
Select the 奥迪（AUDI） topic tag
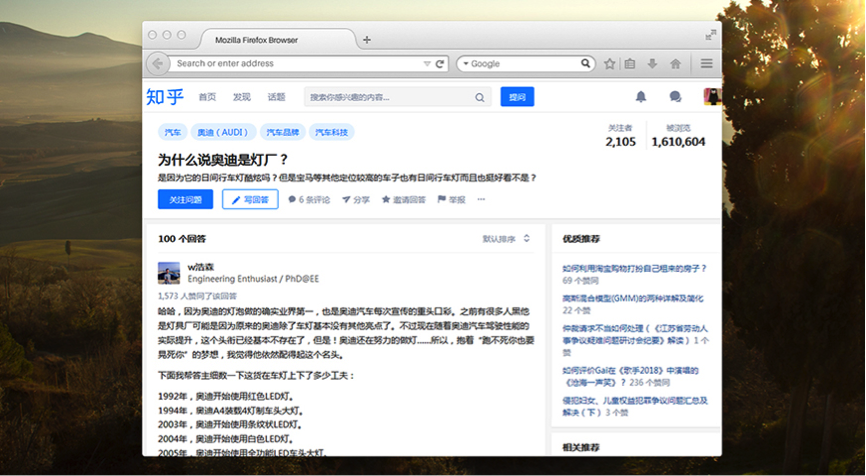(222, 132)
